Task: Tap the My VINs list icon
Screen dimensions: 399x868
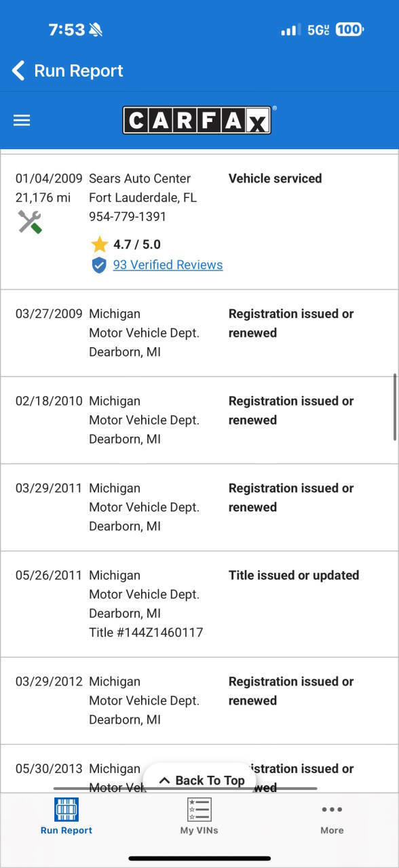Action: pyautogui.click(x=199, y=809)
